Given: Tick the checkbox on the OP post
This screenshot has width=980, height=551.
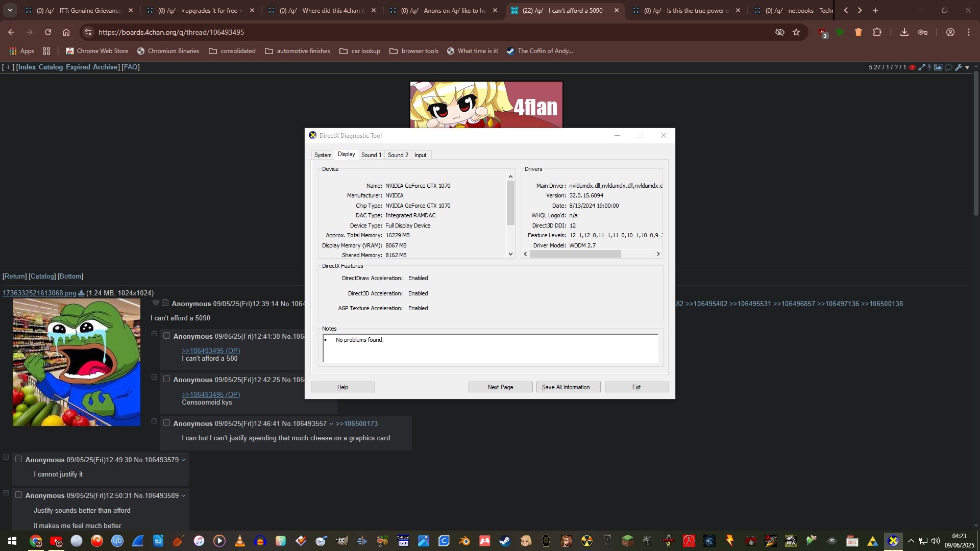Looking at the screenshot, I should pos(165,303).
